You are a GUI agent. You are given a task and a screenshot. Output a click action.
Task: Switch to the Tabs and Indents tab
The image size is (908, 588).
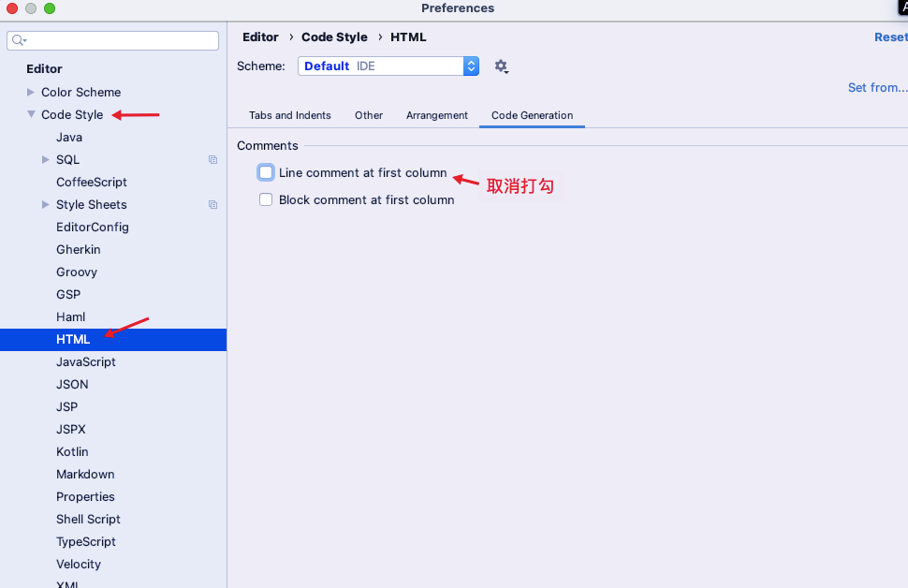(x=290, y=115)
